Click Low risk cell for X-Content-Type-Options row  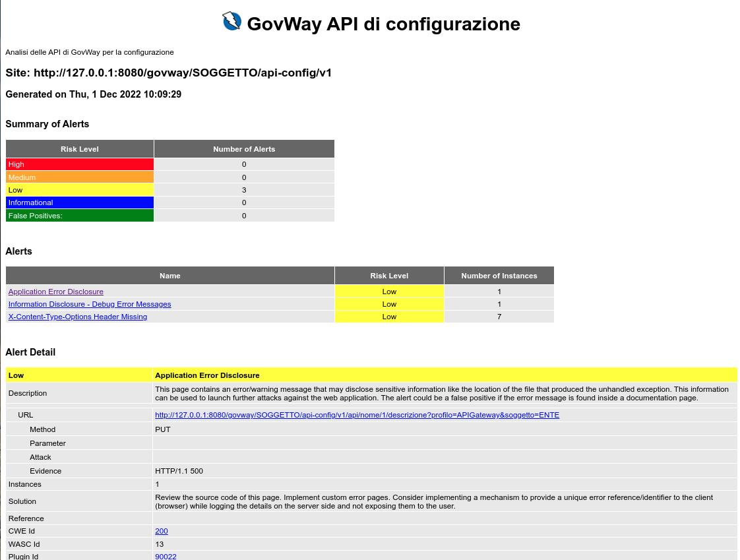coord(389,317)
